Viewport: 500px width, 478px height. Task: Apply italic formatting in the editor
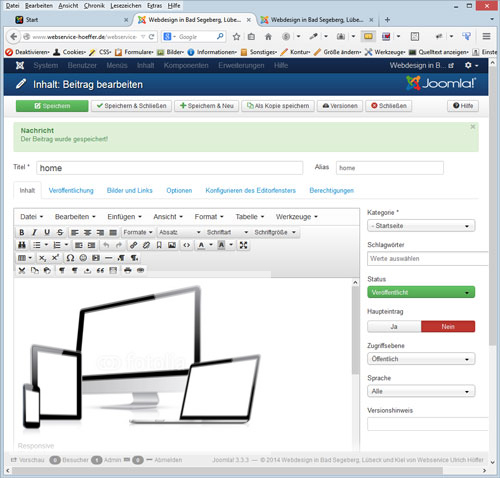(34, 232)
